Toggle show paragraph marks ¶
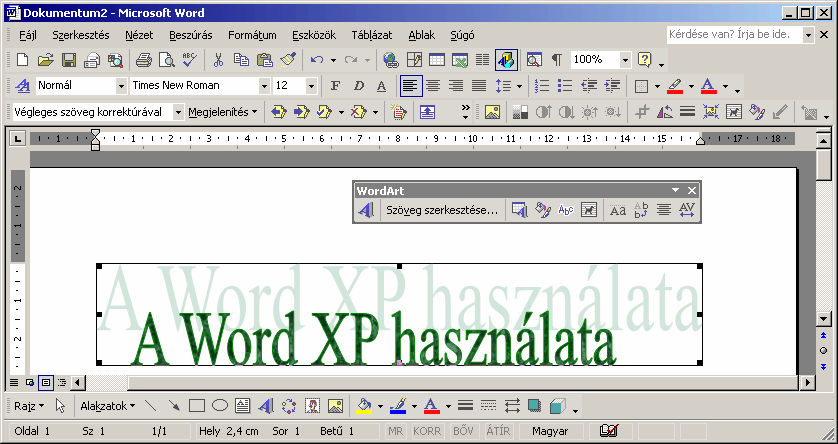The image size is (838, 444). pyautogui.click(x=556, y=60)
